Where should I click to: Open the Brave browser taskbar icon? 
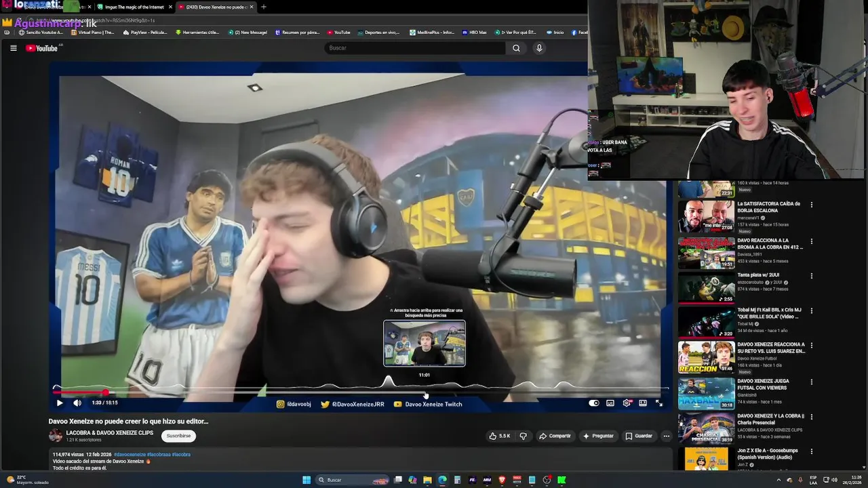pos(502,480)
